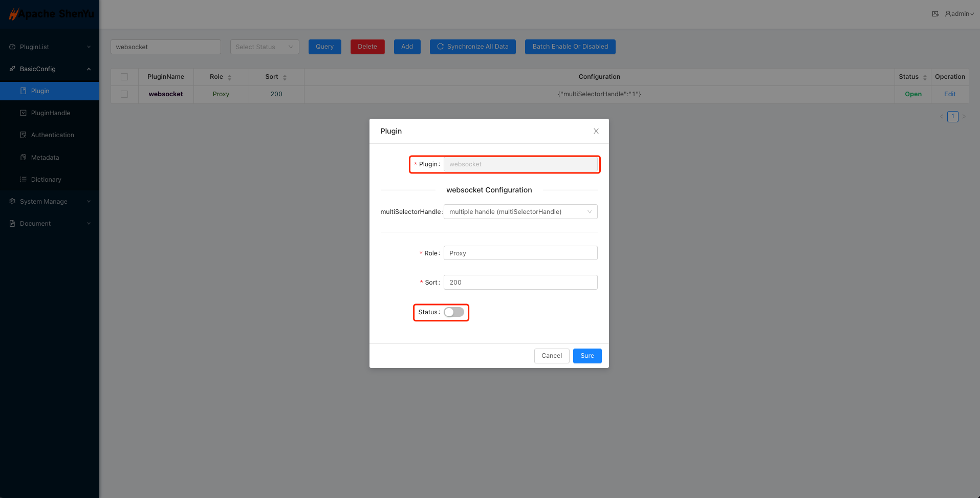Click into the Sort input field
This screenshot has height=498, width=980.
pyautogui.click(x=520, y=283)
